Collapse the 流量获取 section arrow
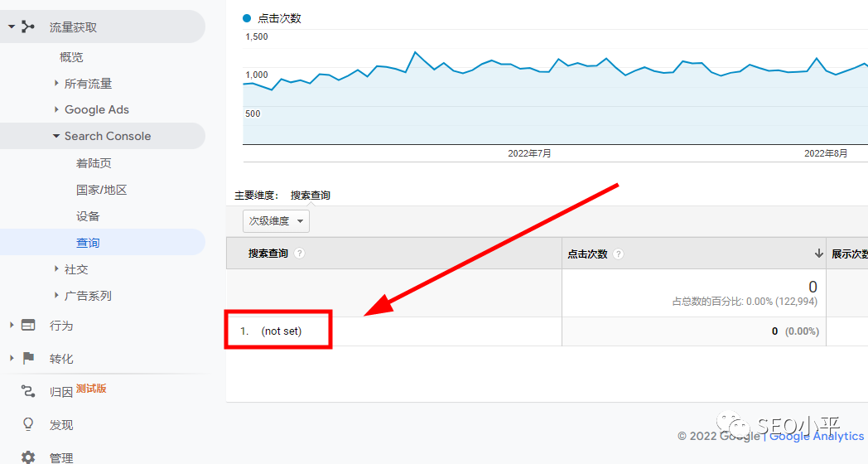868x464 pixels. 11,27
